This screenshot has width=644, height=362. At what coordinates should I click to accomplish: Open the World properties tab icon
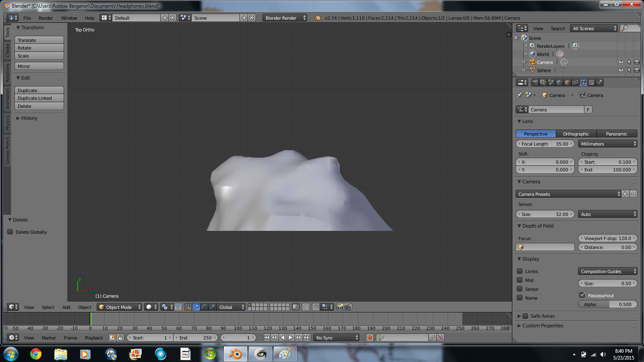click(x=559, y=82)
